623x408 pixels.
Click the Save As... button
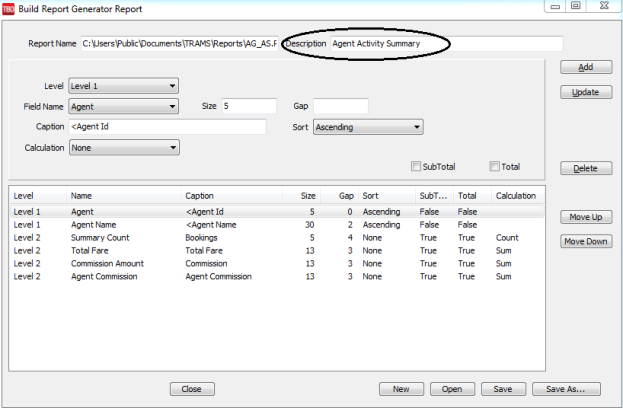click(x=566, y=389)
